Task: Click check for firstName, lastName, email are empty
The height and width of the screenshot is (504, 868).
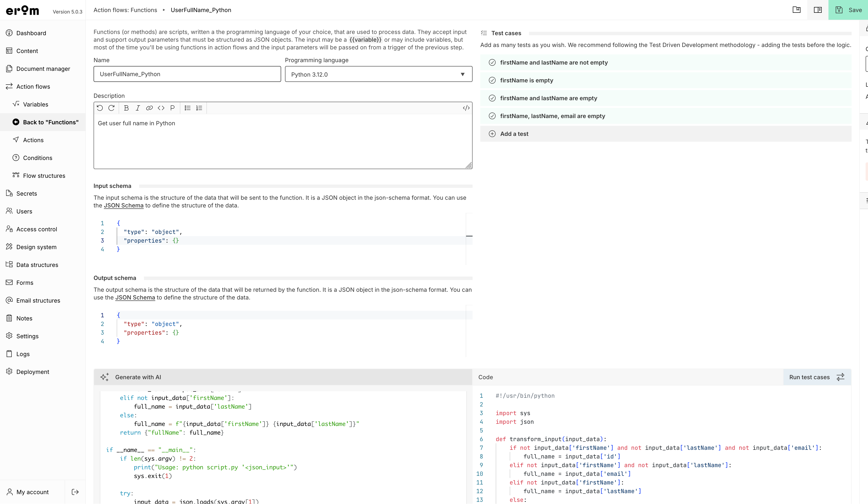Action: pyautogui.click(x=492, y=116)
